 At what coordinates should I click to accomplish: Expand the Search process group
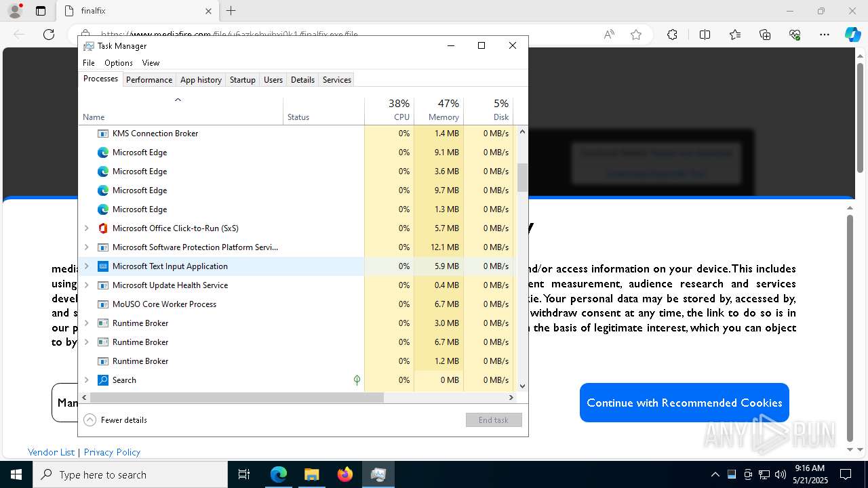point(86,380)
